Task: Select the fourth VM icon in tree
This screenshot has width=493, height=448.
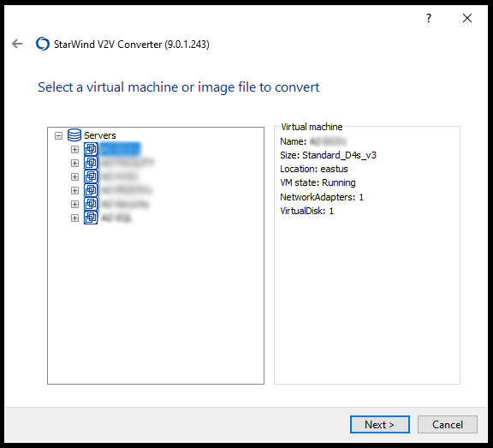Action: (x=91, y=190)
